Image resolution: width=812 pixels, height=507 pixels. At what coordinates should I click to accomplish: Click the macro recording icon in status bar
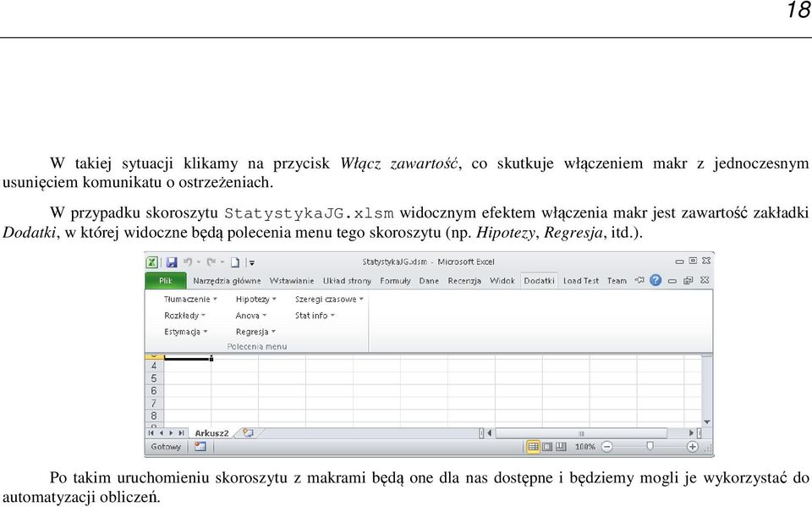tap(200, 446)
